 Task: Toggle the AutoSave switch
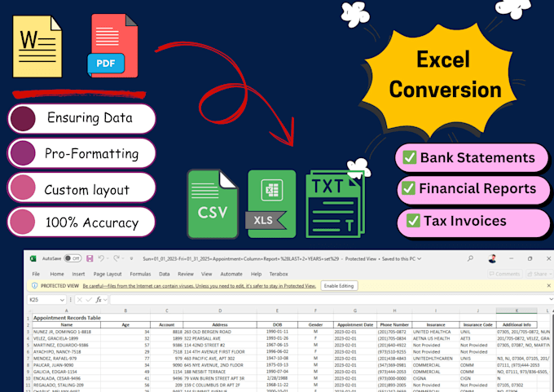pos(73,258)
